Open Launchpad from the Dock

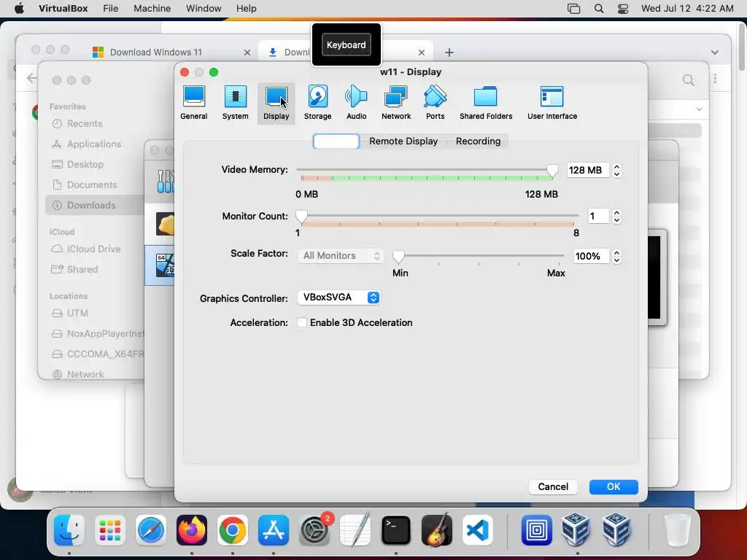pos(110,530)
